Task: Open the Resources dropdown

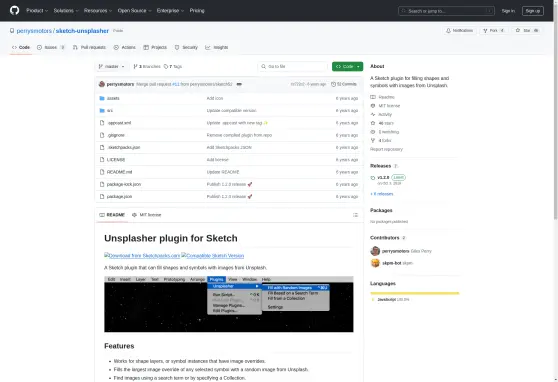Action: tap(98, 11)
